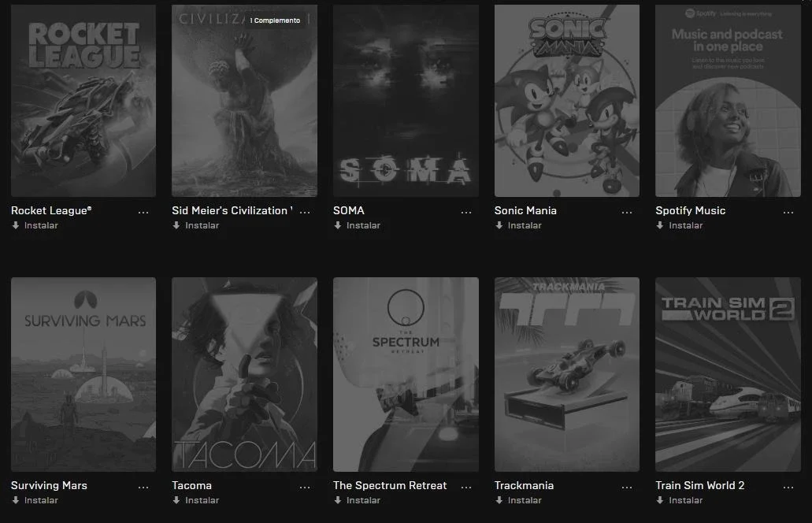Click the download arrow icon under Sonic Mania
This screenshot has width=812, height=523.
(x=499, y=225)
